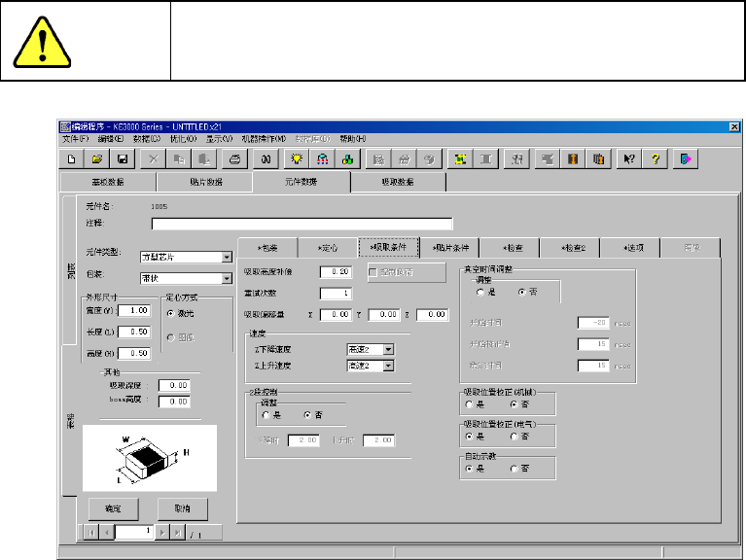Click the Save diskette toolbar icon

[x=123, y=158]
